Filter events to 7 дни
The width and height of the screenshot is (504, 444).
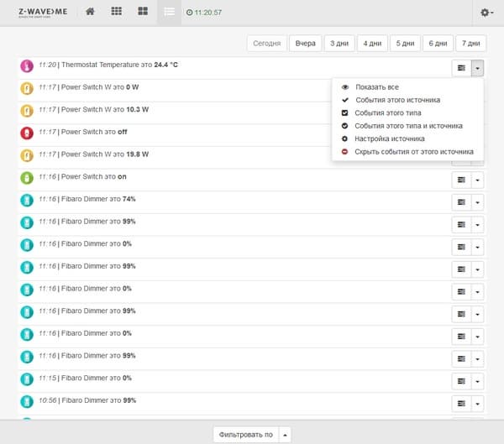click(x=471, y=43)
